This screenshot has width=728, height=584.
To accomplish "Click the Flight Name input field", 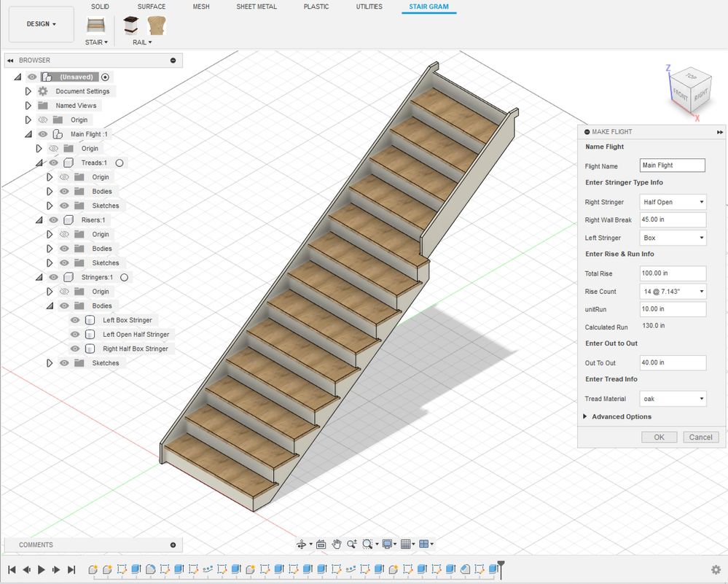I will 673,166.
